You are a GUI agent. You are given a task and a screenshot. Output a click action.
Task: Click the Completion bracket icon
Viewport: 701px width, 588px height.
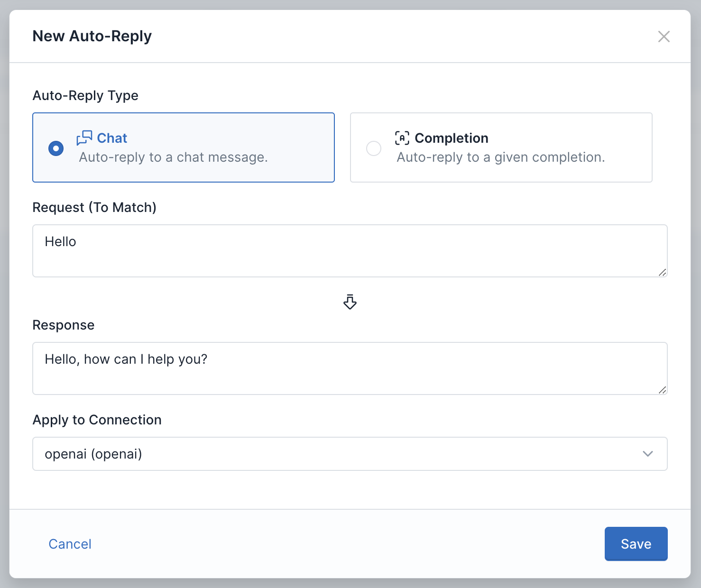[x=402, y=138]
